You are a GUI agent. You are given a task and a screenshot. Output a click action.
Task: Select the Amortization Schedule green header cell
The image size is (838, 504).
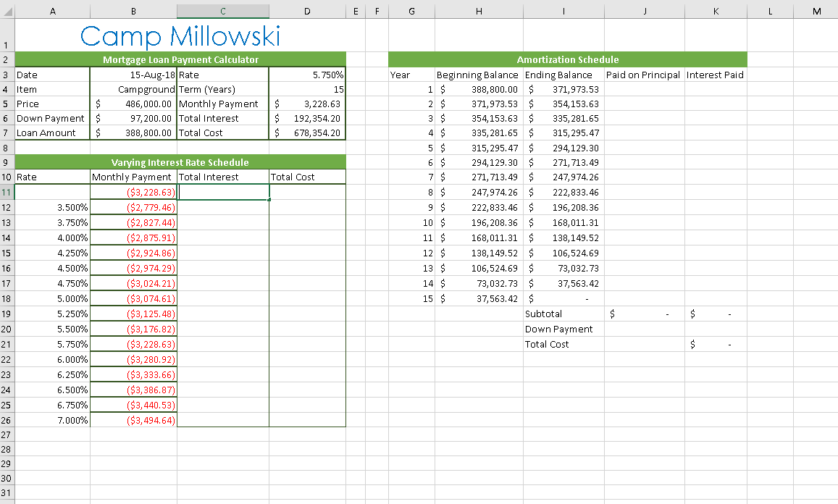point(568,59)
